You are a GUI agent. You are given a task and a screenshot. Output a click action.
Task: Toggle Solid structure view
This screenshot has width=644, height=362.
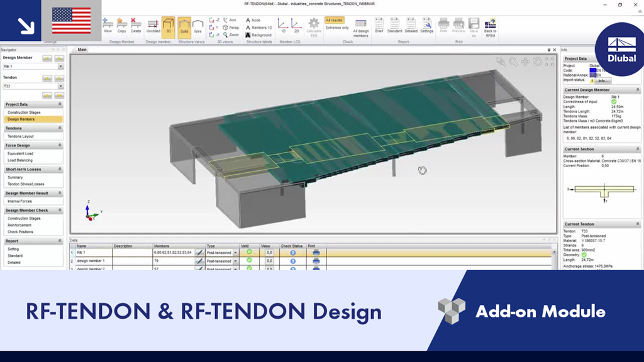click(x=184, y=26)
